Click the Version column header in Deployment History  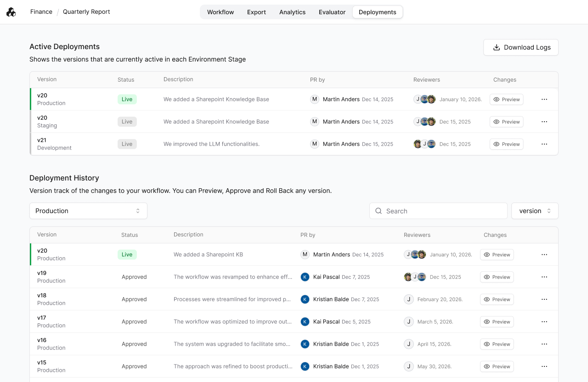click(47, 235)
